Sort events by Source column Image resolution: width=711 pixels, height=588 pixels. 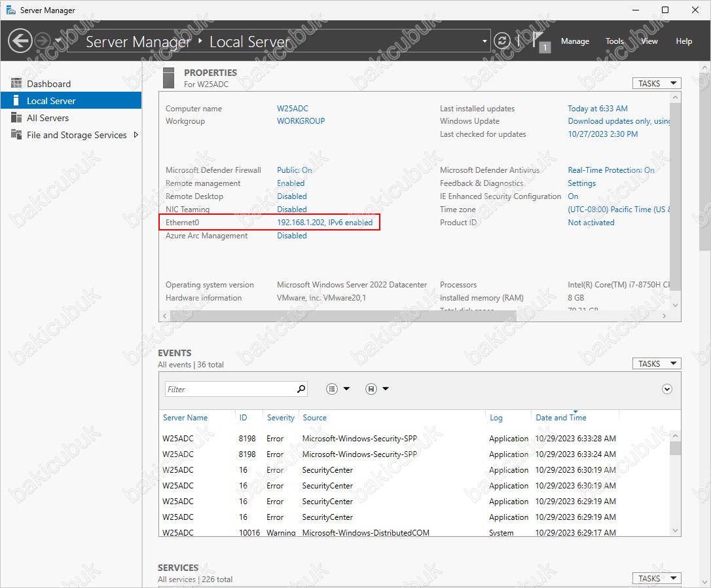pos(314,418)
